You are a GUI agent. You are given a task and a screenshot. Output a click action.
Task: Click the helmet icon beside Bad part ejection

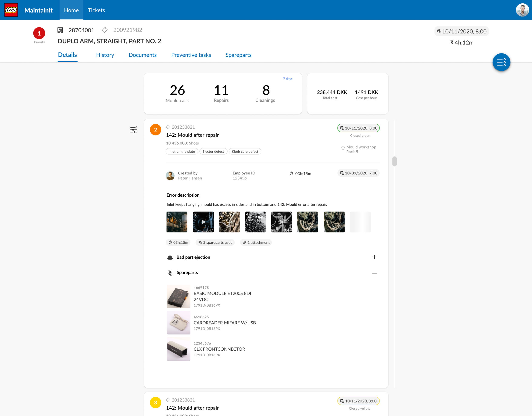click(x=170, y=257)
